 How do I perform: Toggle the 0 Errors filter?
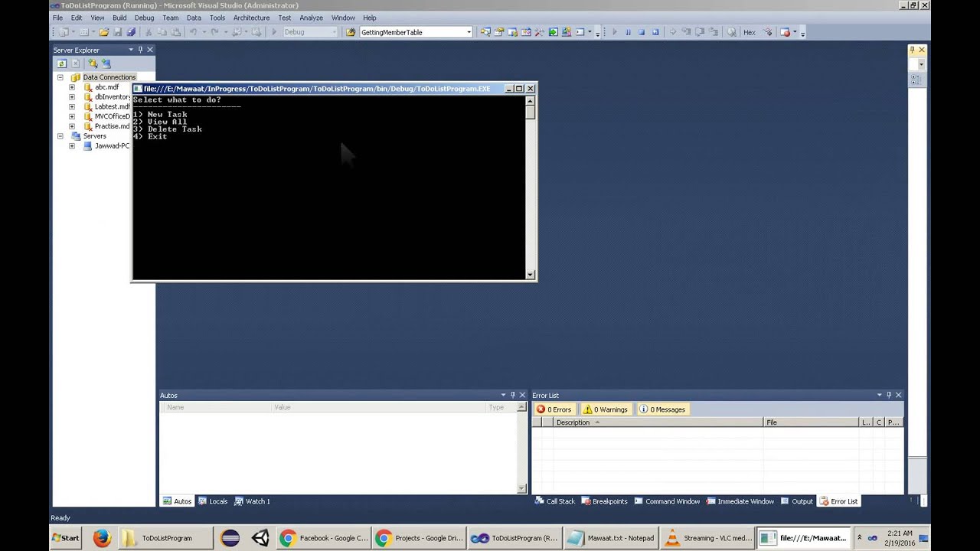click(554, 409)
